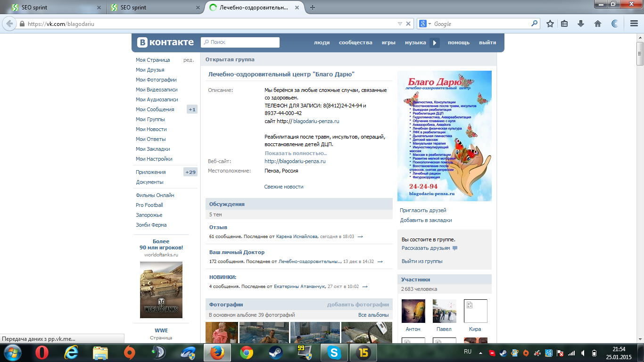Click the arrow after the Отзыв last message
This screenshot has height=362, width=644.
360,237
